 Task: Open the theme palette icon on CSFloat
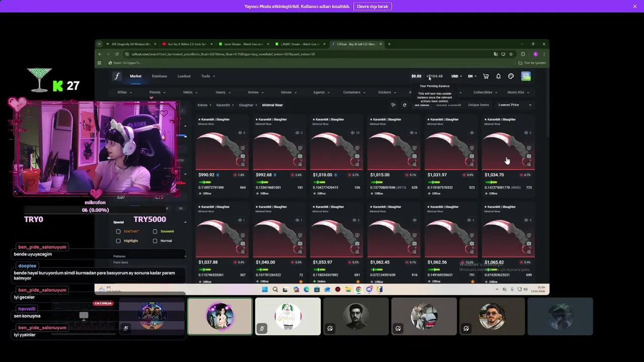511,76
